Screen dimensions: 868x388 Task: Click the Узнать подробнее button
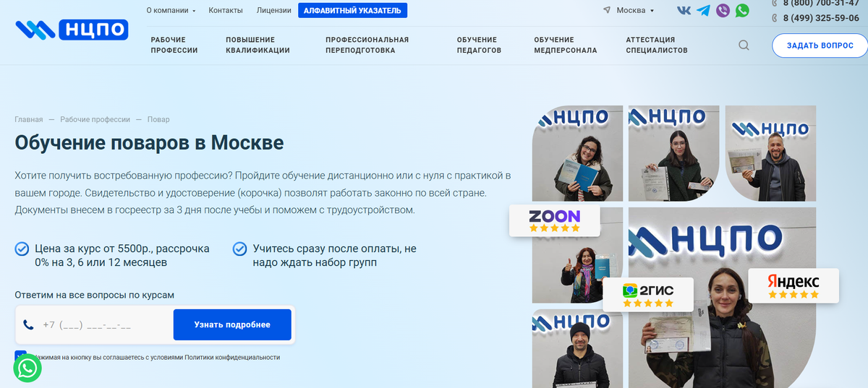coord(232,325)
